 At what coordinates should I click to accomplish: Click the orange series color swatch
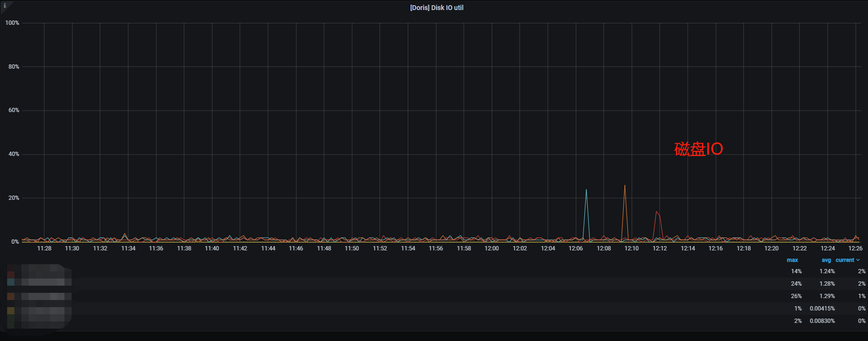(x=11, y=296)
